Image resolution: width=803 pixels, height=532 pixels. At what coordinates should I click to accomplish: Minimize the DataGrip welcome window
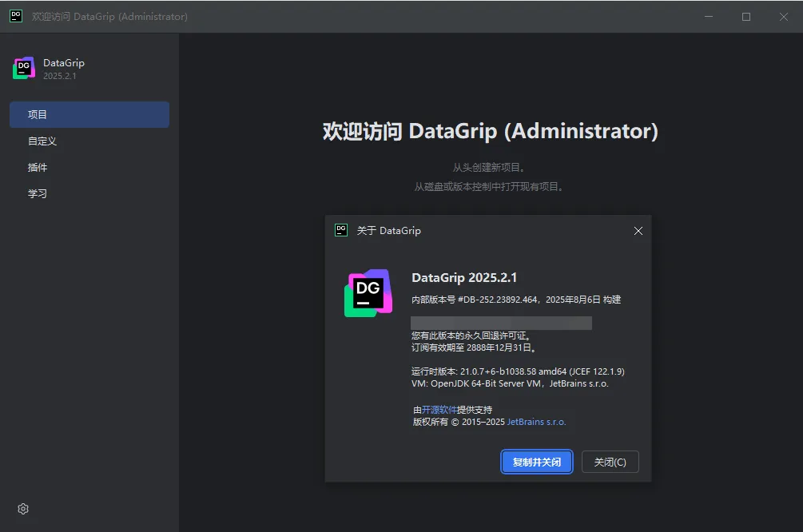[709, 17]
